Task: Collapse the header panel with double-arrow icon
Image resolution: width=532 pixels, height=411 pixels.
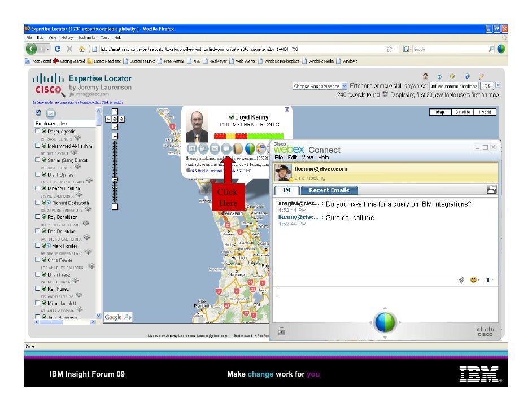Action: 498,85
